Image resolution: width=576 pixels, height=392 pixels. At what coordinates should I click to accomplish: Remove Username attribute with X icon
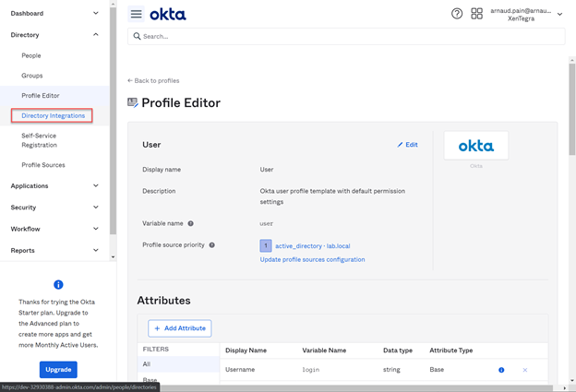coord(525,370)
